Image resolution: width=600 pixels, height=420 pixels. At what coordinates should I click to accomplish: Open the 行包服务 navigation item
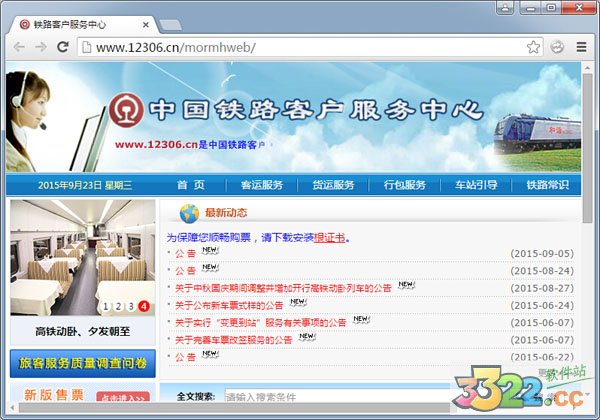tap(405, 185)
